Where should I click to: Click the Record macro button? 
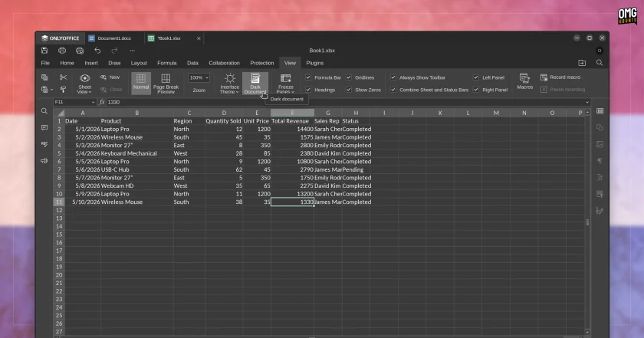560,77
